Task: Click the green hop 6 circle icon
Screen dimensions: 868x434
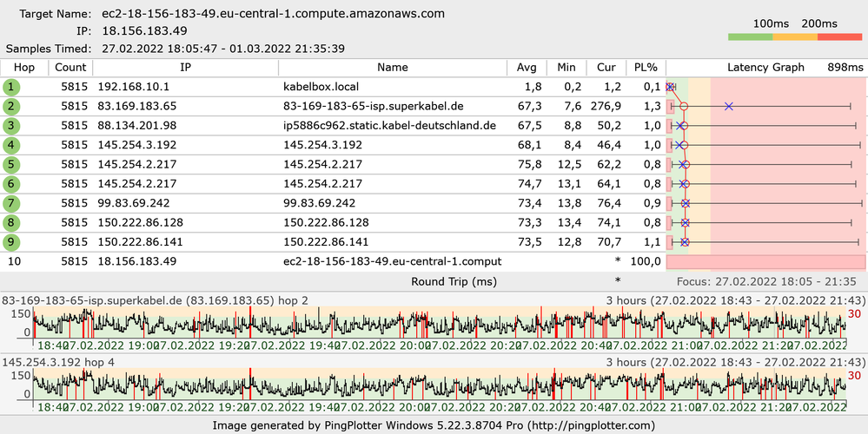Action: (x=10, y=183)
